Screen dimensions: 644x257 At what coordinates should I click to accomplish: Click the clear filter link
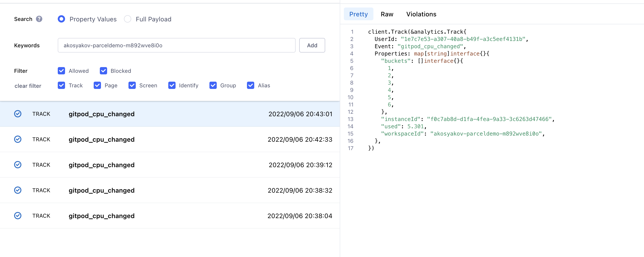[x=28, y=86]
